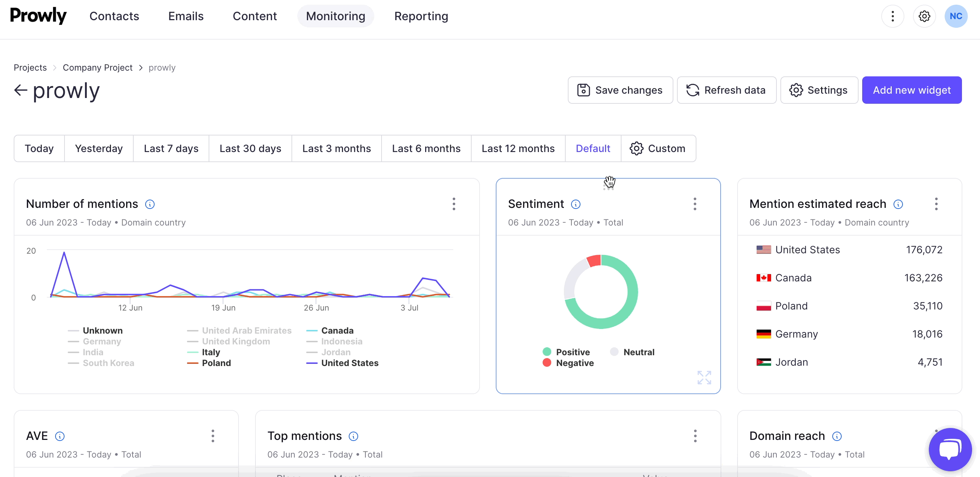Click the Save changes button
980x477 pixels.
[620, 90]
